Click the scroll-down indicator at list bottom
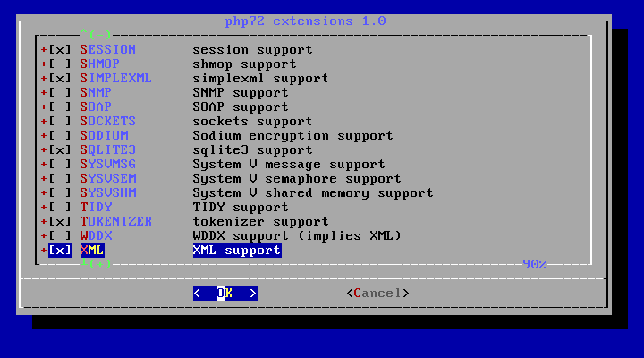The image size is (644, 358). click(x=96, y=263)
